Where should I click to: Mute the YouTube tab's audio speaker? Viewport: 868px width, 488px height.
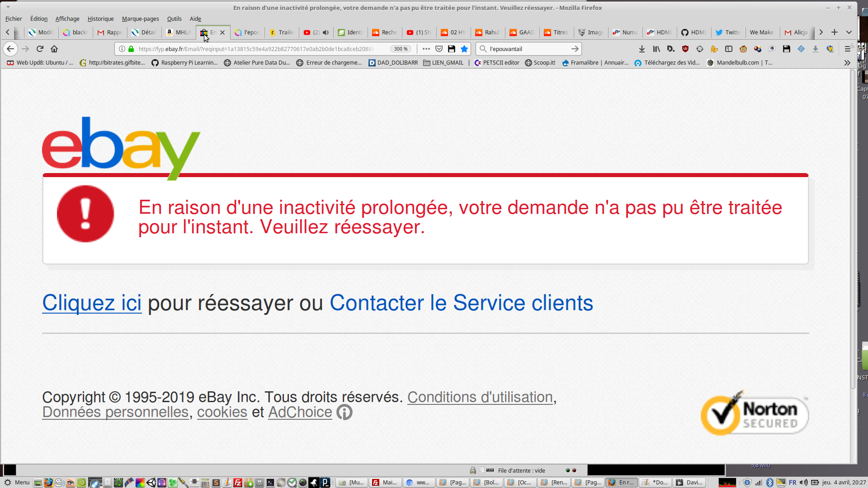pyautogui.click(x=326, y=33)
